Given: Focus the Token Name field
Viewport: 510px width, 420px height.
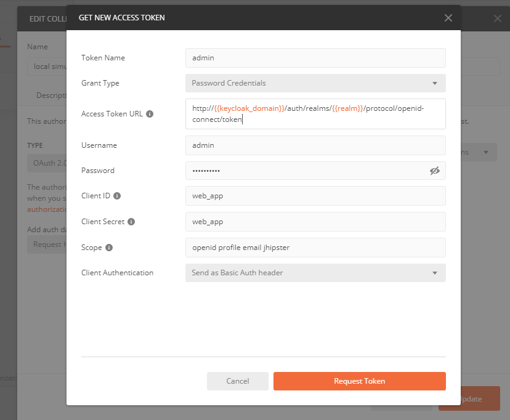Looking at the screenshot, I should (x=315, y=58).
